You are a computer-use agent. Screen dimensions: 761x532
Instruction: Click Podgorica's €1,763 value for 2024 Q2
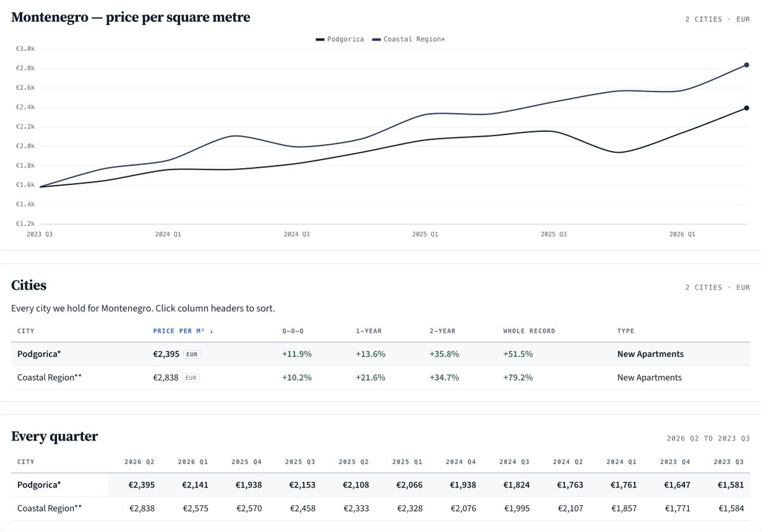570,484
